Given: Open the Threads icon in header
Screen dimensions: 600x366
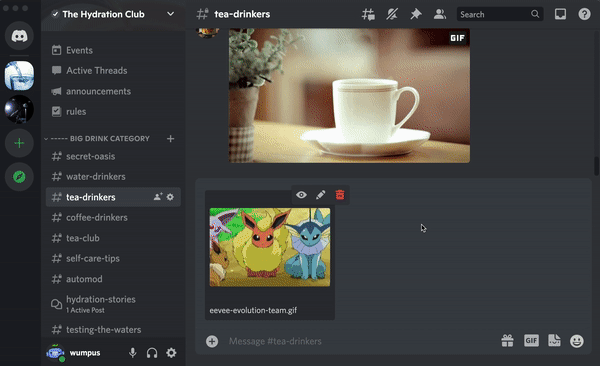Looking at the screenshot, I should tap(368, 15).
